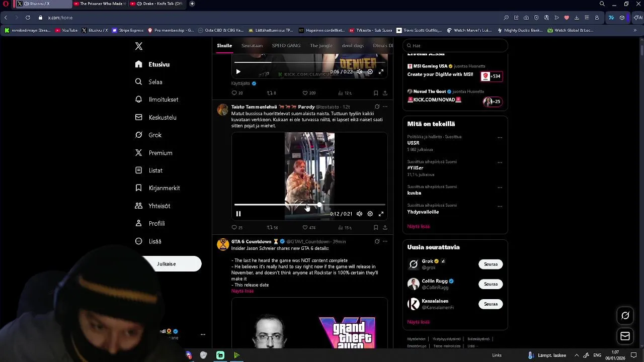Viewport: 644px width, 362px height.
Task: Open floating Grok button
Action: tap(625, 316)
